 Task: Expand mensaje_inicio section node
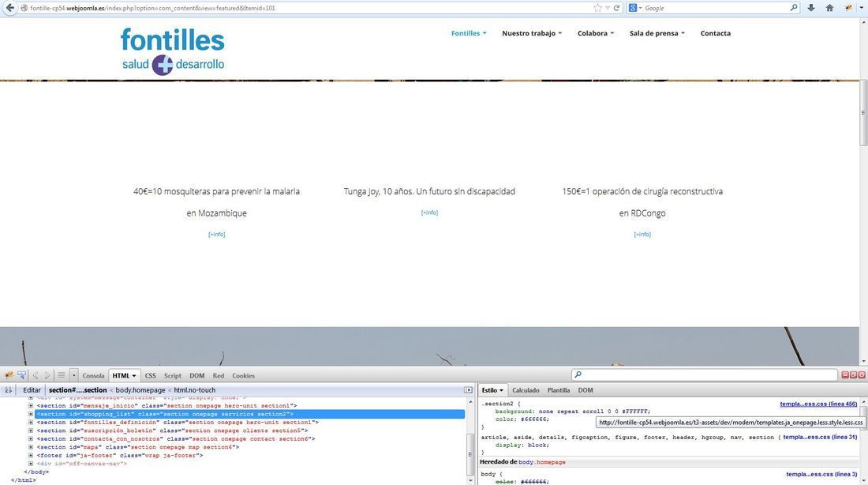(31, 406)
